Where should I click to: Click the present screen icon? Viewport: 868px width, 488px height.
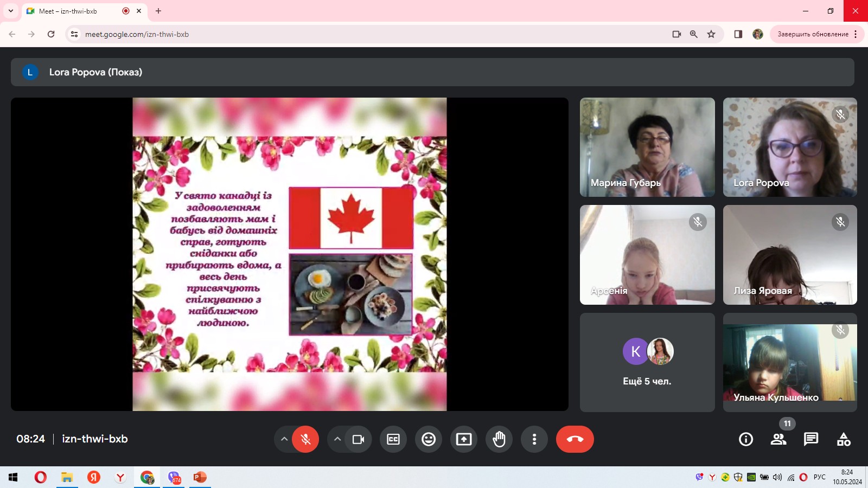(x=464, y=439)
